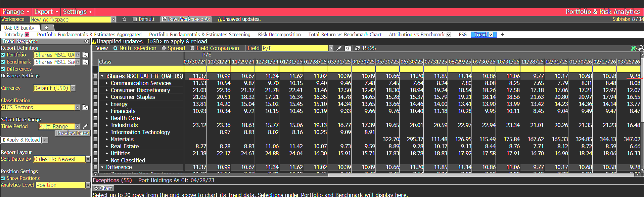Add a new tab beside UAE US Equity

click(x=47, y=28)
